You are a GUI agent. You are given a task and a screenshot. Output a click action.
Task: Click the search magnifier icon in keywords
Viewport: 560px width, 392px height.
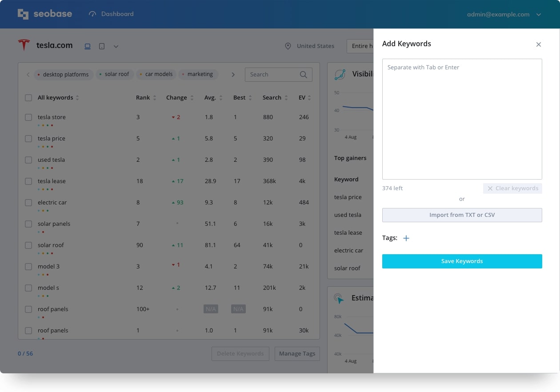[x=304, y=75]
